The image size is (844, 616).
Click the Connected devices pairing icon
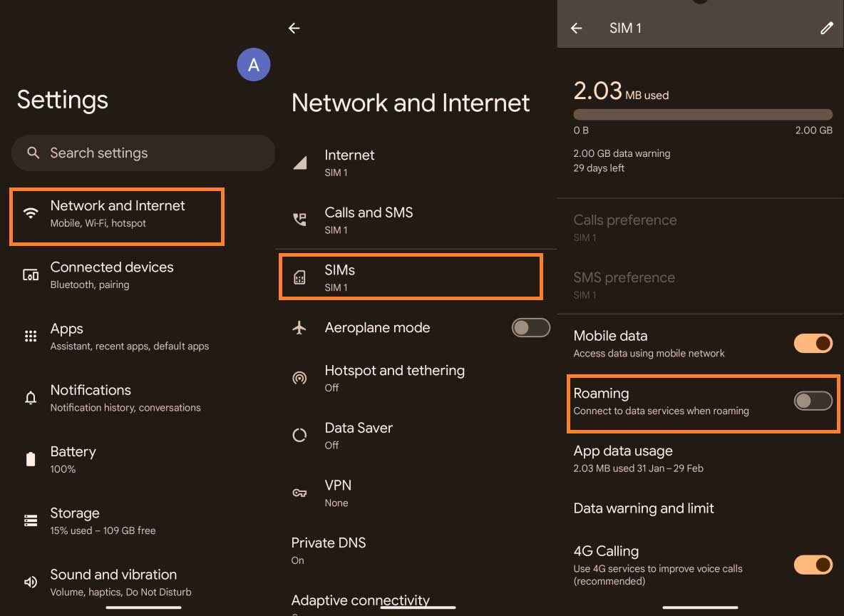(30, 273)
